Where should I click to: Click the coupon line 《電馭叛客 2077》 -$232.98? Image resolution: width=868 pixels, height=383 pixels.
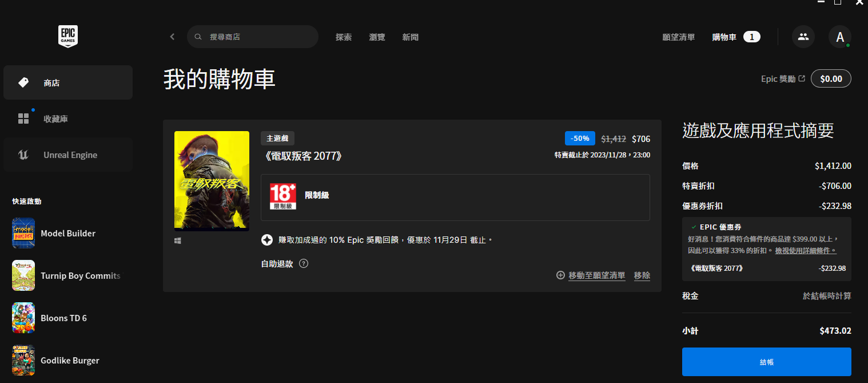tap(767, 268)
